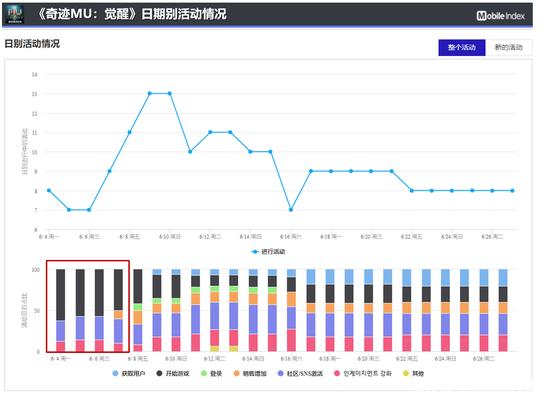
Task: Click the pink 인게이지먼트 강화 legend dot
Action: pyautogui.click(x=337, y=373)
